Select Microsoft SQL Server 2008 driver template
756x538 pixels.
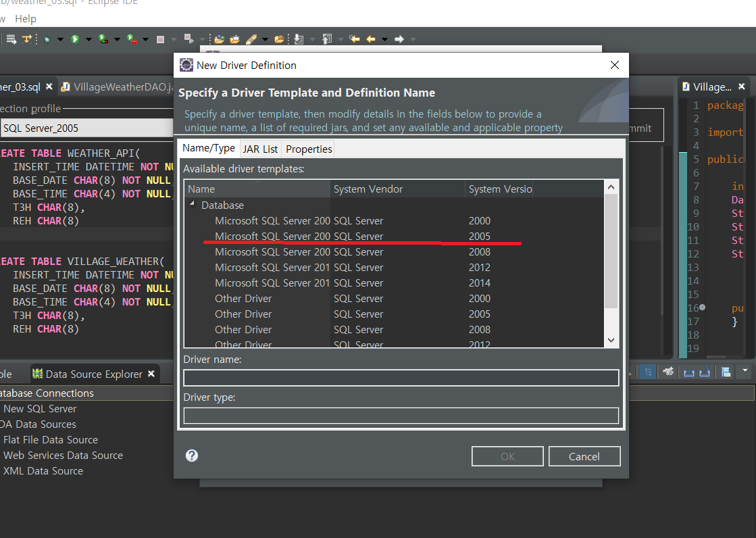(394, 251)
